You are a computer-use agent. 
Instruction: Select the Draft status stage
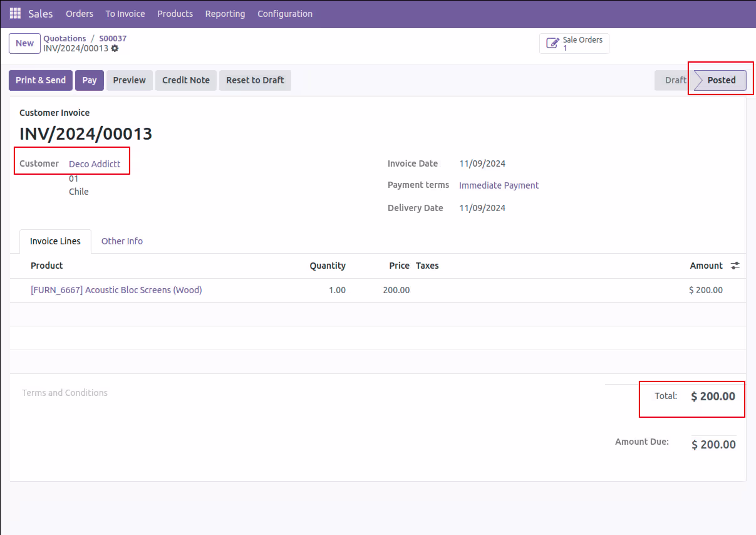tap(675, 80)
